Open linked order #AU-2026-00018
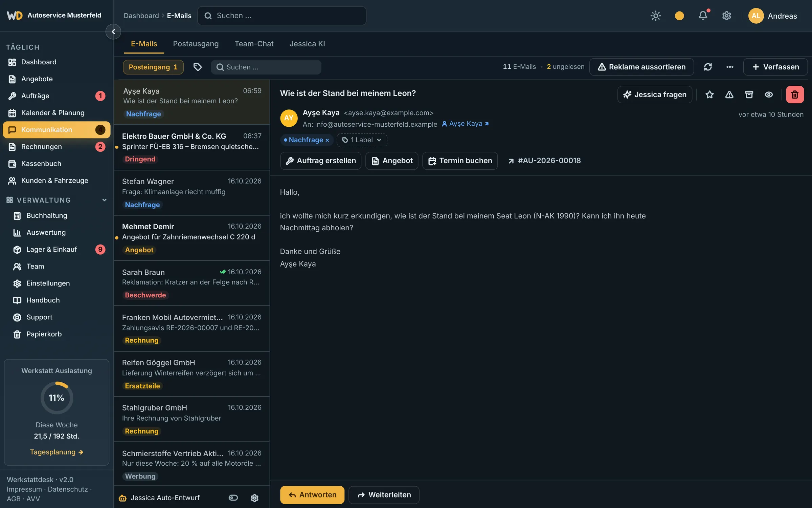 point(544,161)
